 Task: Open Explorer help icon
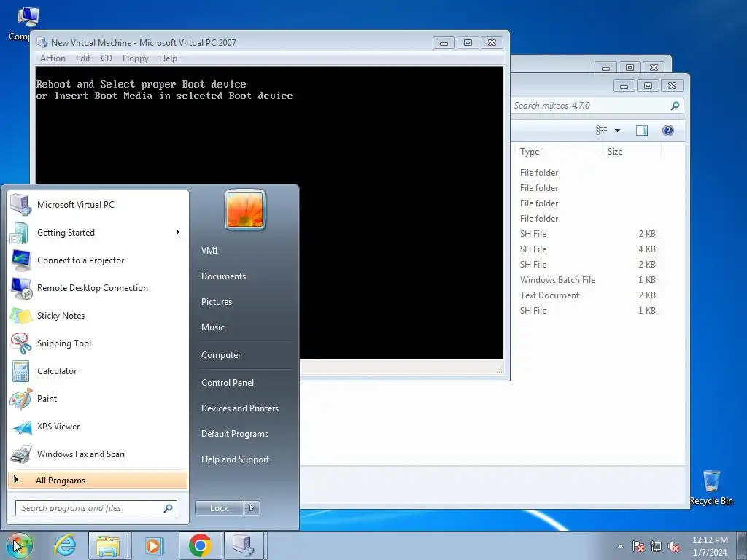[x=668, y=131]
